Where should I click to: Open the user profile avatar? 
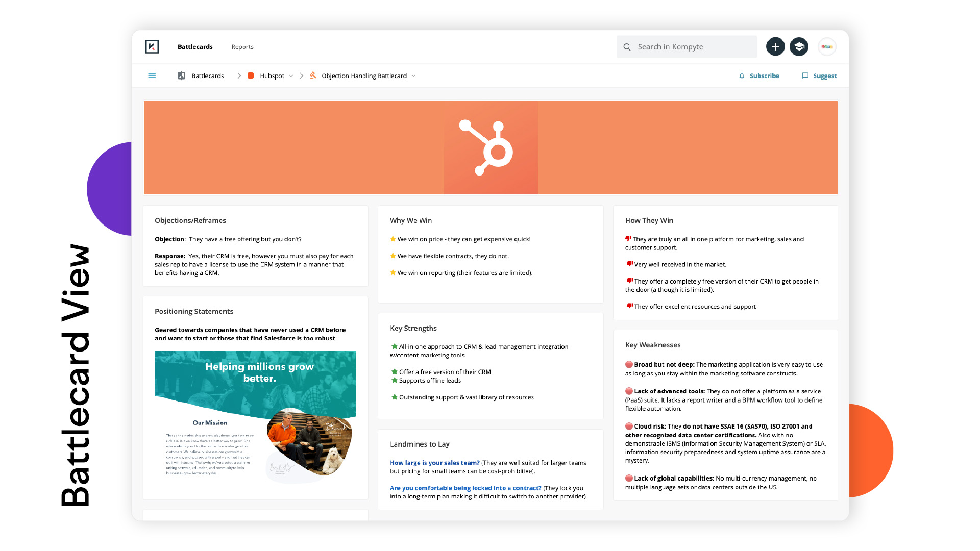coord(827,46)
